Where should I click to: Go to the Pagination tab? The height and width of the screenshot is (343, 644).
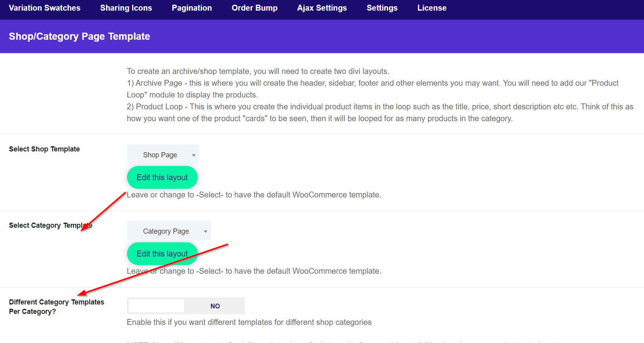(x=191, y=8)
